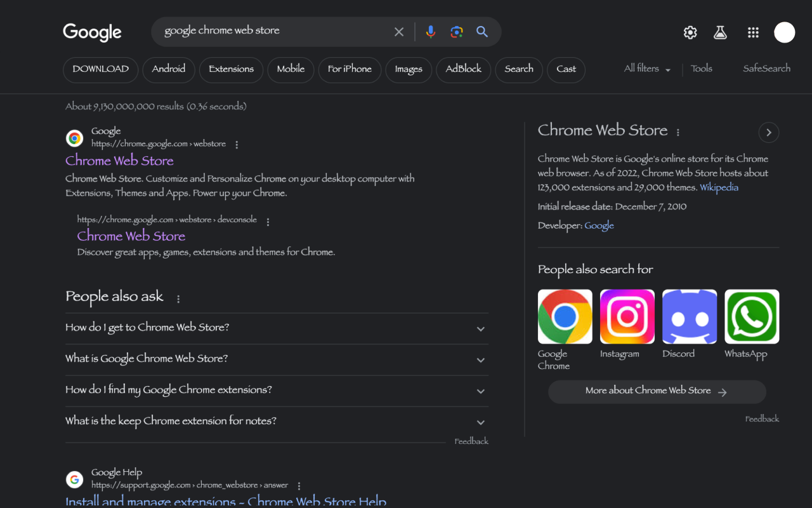Click the knowledge panel right arrow button
The width and height of the screenshot is (812, 508).
click(769, 133)
